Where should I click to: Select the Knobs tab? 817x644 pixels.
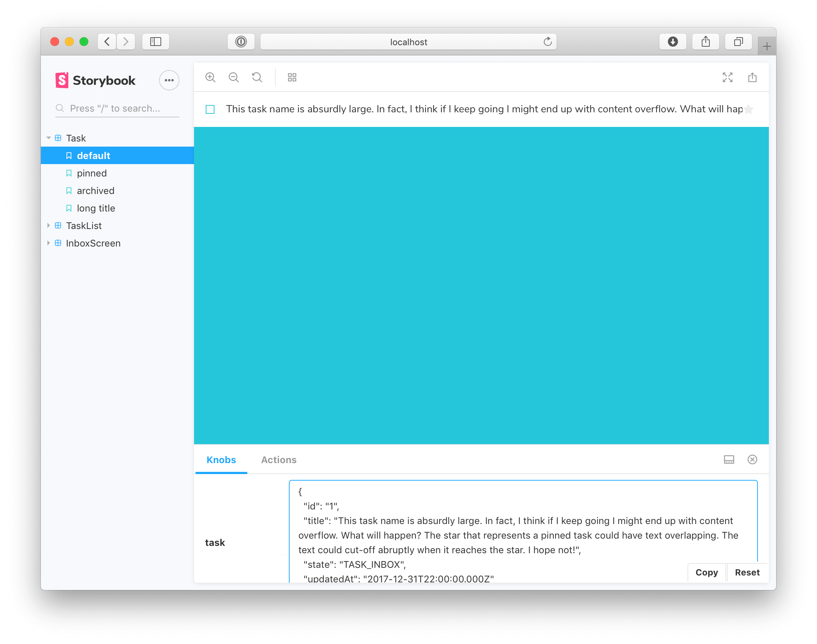pyautogui.click(x=221, y=459)
